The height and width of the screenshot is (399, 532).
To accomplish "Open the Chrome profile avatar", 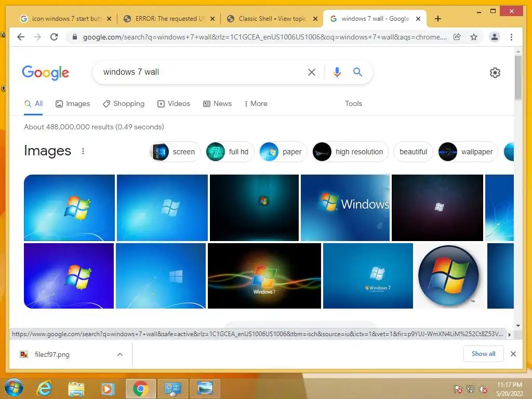I will [495, 37].
